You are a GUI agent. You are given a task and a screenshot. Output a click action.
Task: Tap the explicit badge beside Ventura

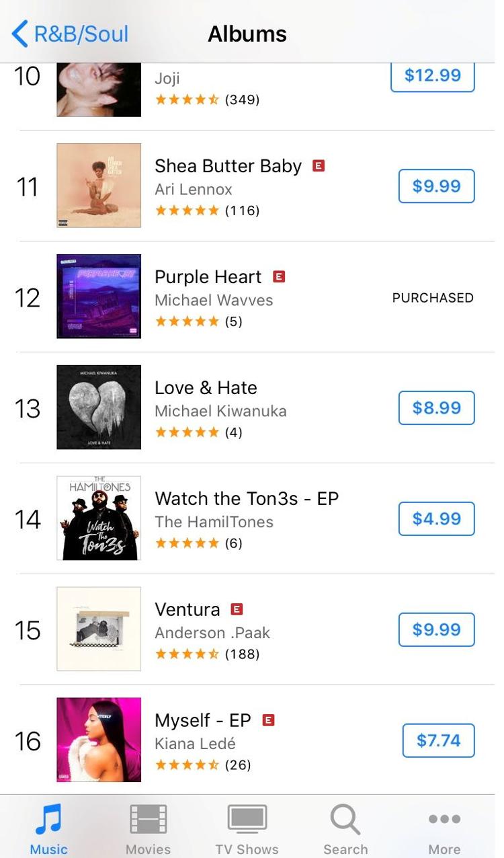[237, 609]
